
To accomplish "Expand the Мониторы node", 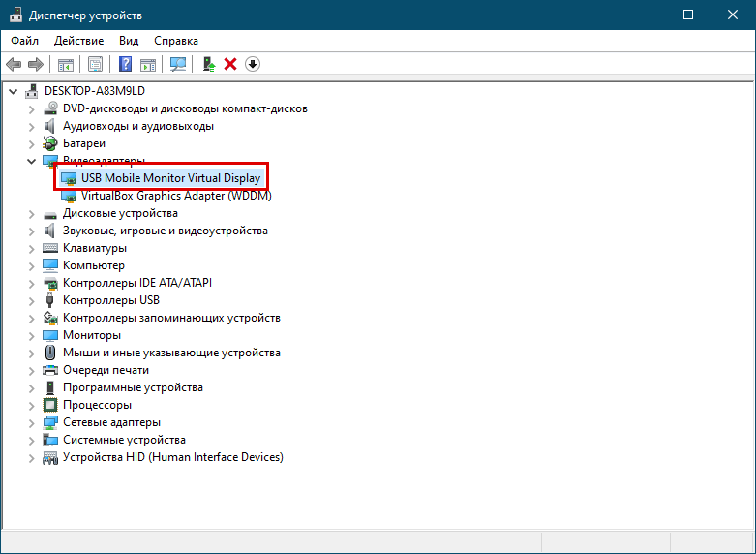I will [31, 335].
